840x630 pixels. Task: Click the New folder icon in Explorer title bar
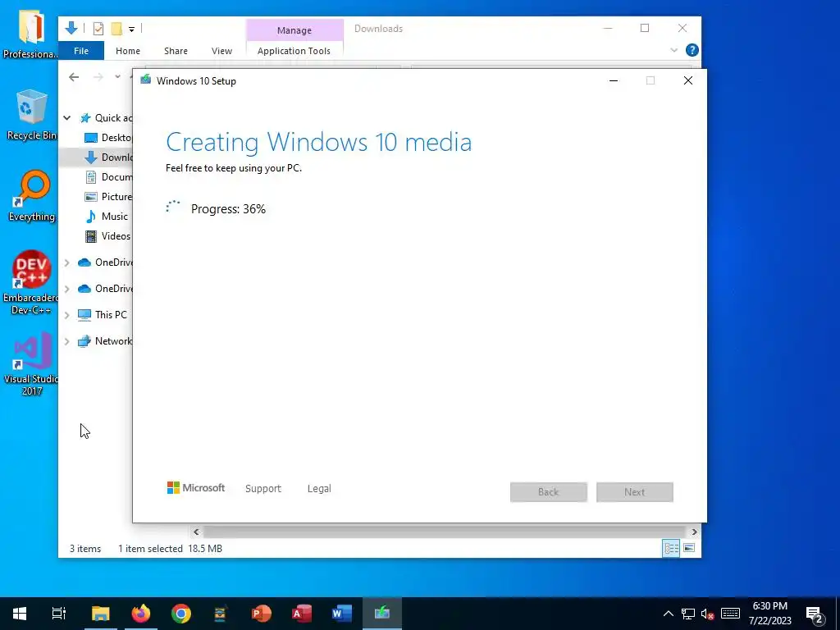[x=116, y=29]
